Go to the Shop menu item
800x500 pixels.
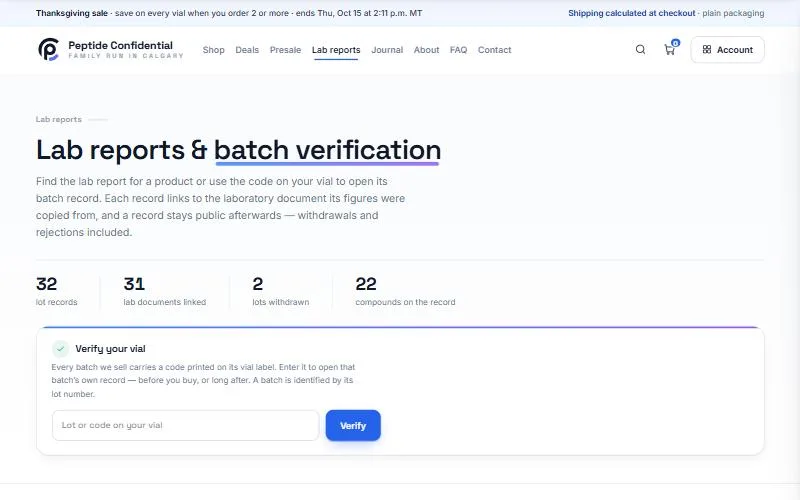click(213, 50)
